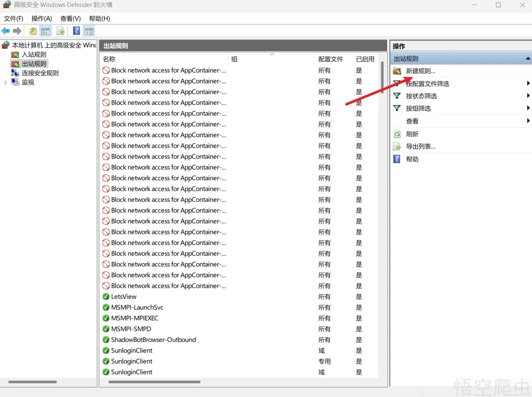Screen dimensions: 532x397
Task: Toggle the show/hide action pane toolbar icon
Action: click(89, 31)
